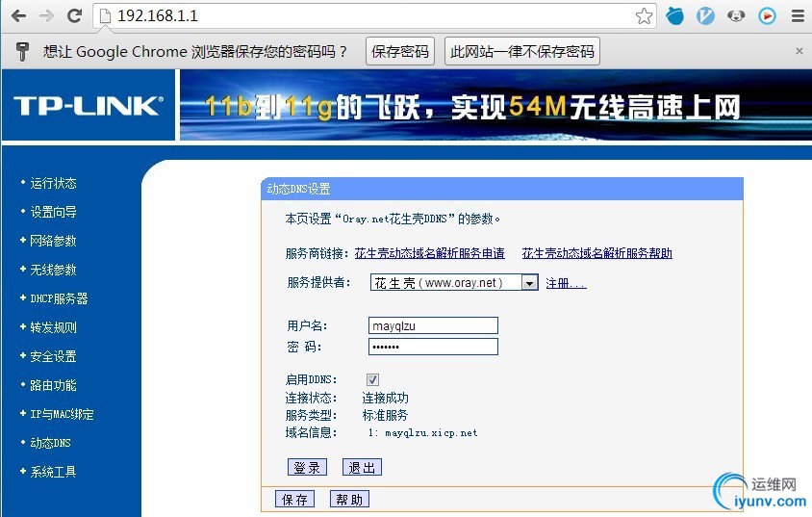Viewport: 812px width, 517px height.
Task: Click the 密码 password field
Action: click(x=434, y=347)
